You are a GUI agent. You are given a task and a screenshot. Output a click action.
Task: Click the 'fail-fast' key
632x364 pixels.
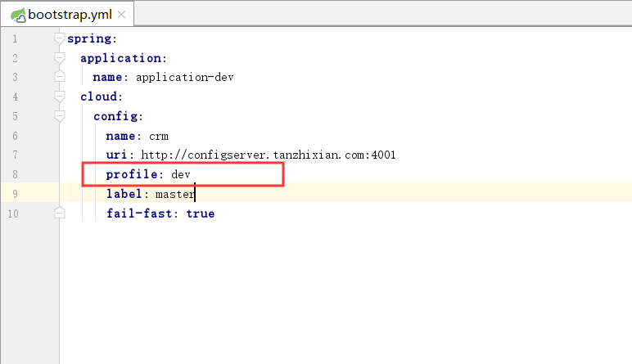(139, 213)
